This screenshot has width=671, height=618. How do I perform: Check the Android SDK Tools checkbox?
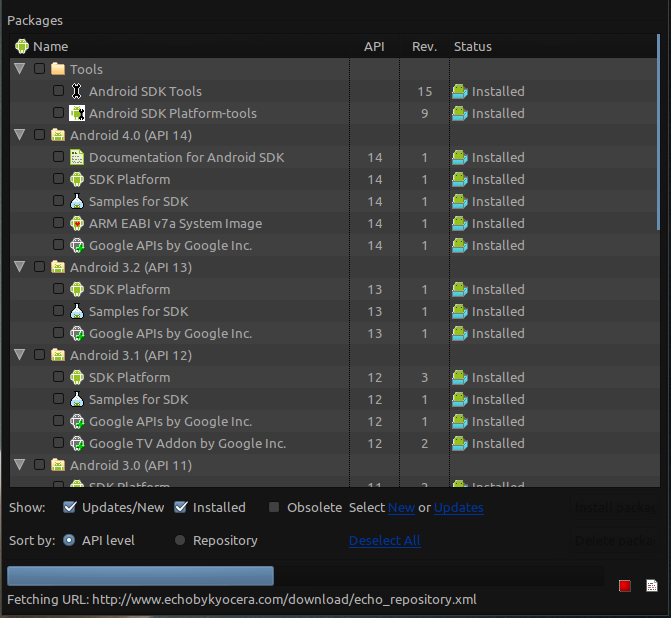[x=58, y=91]
